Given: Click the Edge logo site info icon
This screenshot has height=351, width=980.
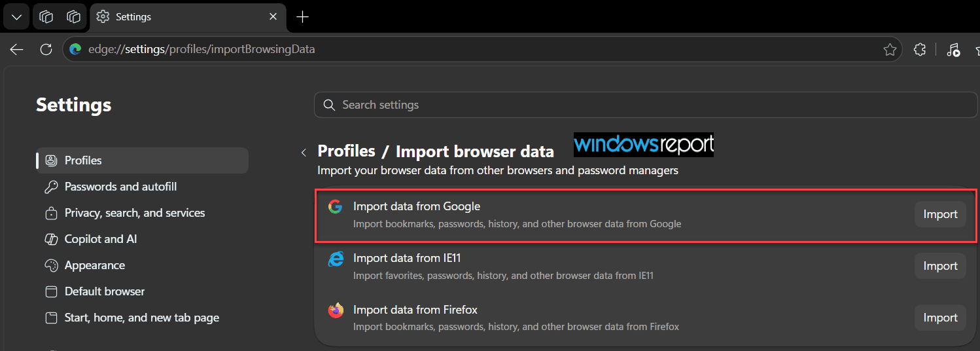Looking at the screenshot, I should coord(75,49).
